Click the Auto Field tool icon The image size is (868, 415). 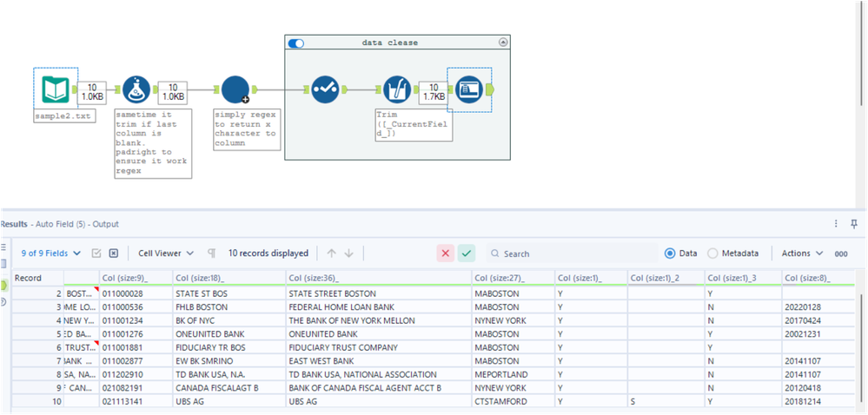point(468,89)
